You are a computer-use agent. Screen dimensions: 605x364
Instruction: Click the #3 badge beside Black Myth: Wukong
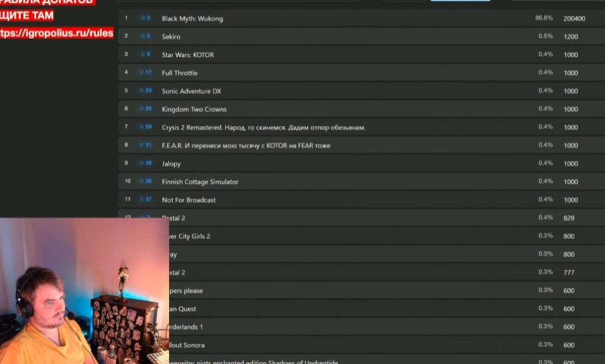point(146,18)
